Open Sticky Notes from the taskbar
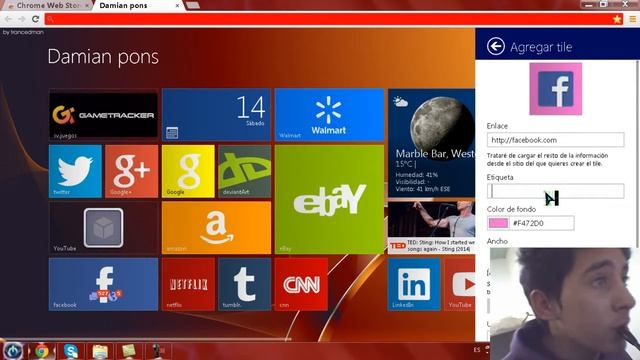The width and height of the screenshot is (640, 360). [129, 351]
